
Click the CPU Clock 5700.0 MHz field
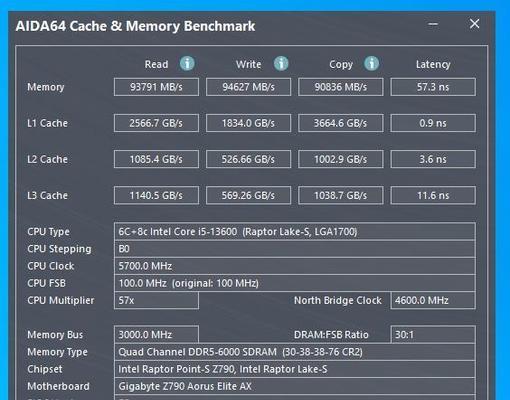[295, 266]
